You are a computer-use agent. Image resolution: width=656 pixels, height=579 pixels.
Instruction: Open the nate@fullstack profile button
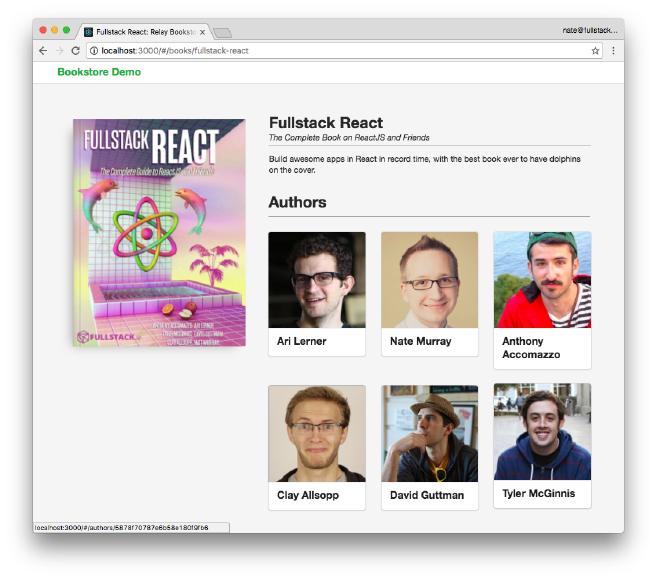coord(589,30)
